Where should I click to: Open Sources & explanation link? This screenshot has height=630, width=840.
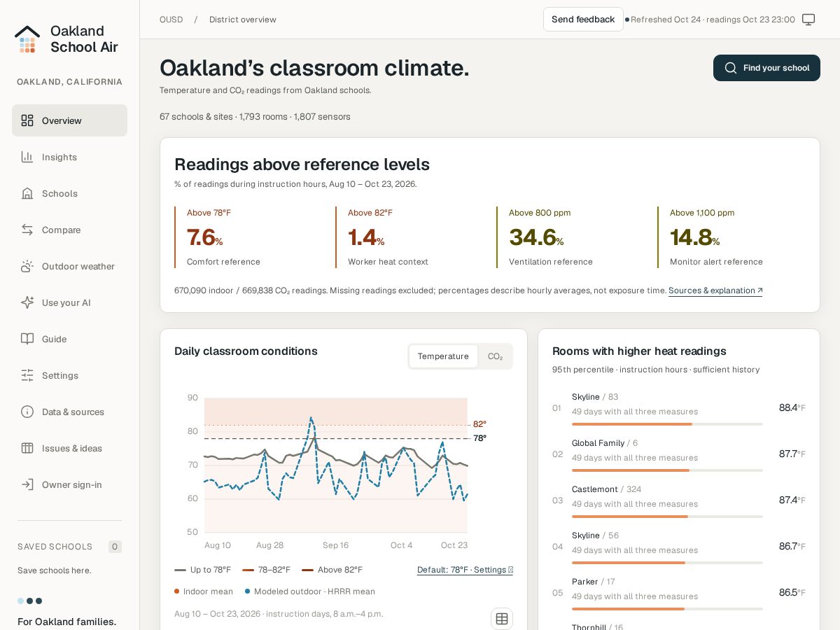click(715, 290)
